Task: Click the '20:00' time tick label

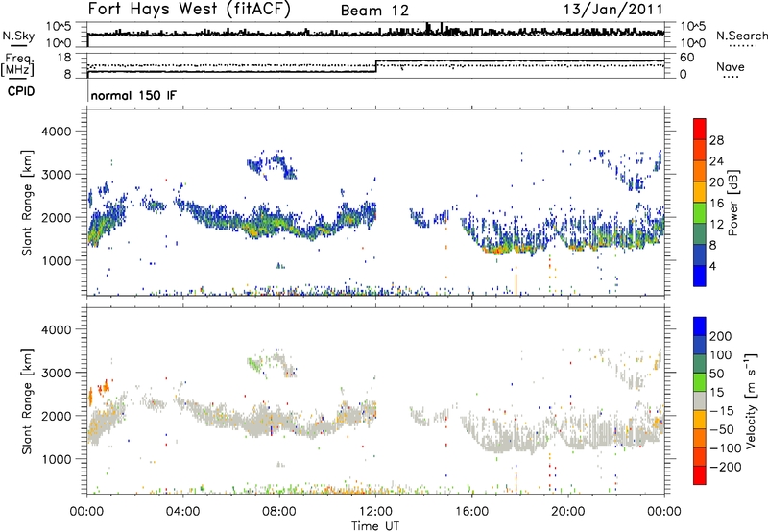Action: [567, 512]
